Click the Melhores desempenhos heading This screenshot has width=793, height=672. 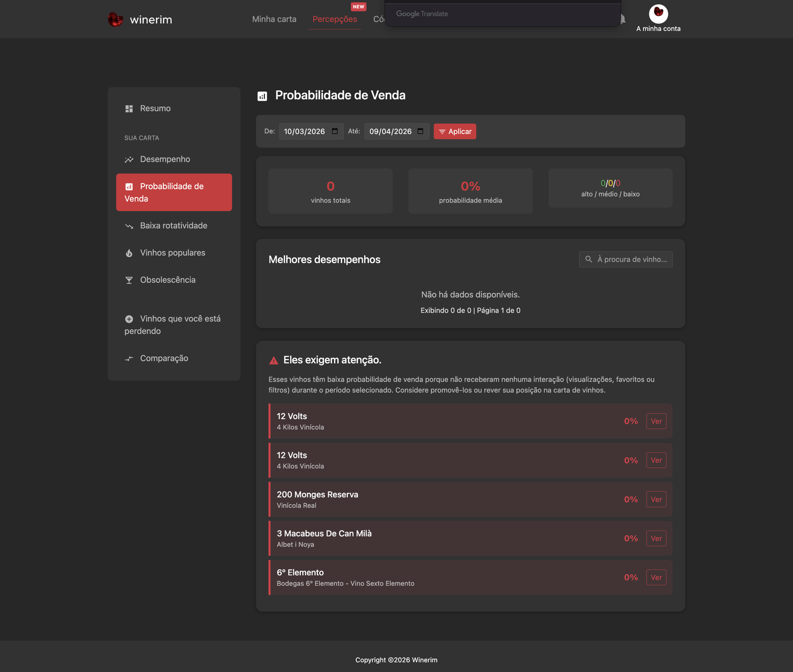tap(325, 260)
